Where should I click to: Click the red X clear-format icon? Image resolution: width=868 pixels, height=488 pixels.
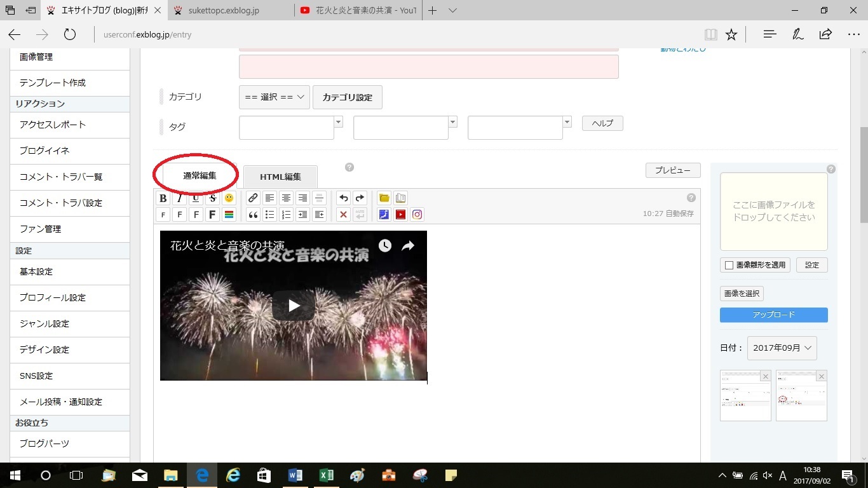click(343, 215)
